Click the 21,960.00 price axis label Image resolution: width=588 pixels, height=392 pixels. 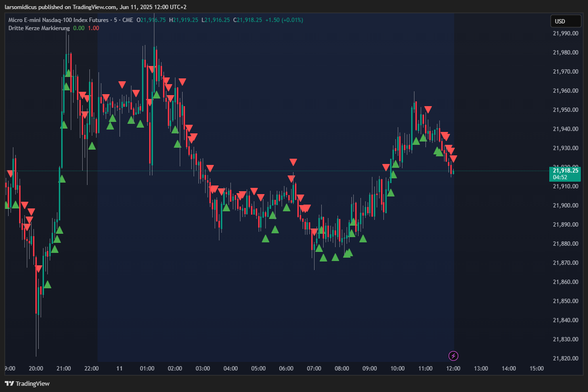pyautogui.click(x=566, y=91)
